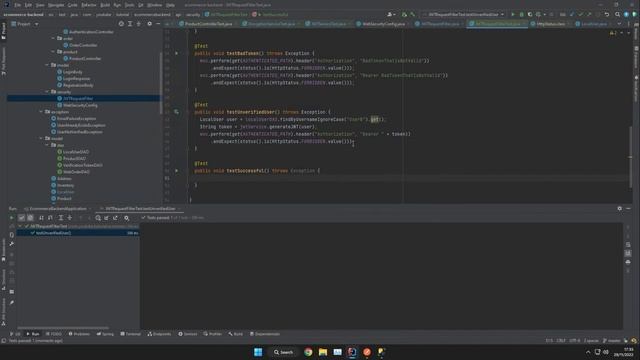640x360 pixels.
Task: Select LocalUserDAO in project tree
Action: pyautogui.click(x=76, y=152)
